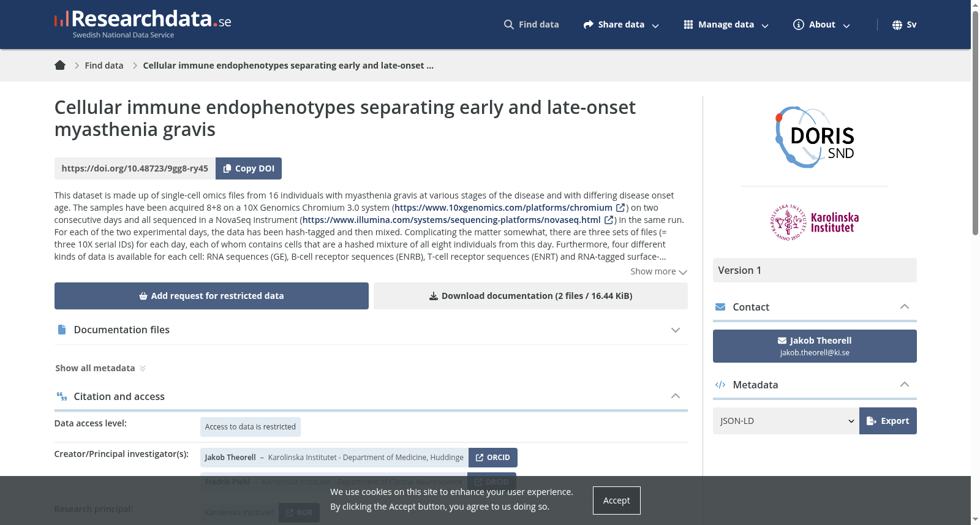Open the Find data breadcrumb link
Screen dimensions: 980x525
[x=104, y=66]
